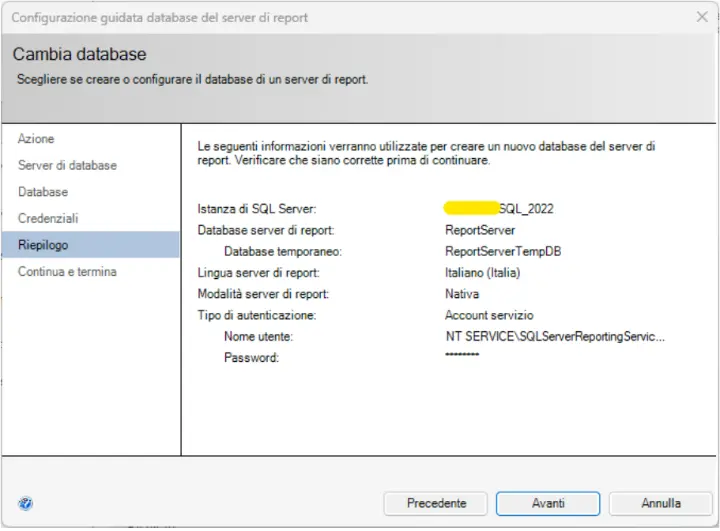Click the Istanza di SQL Server label
The image size is (720, 531).
pos(257,209)
